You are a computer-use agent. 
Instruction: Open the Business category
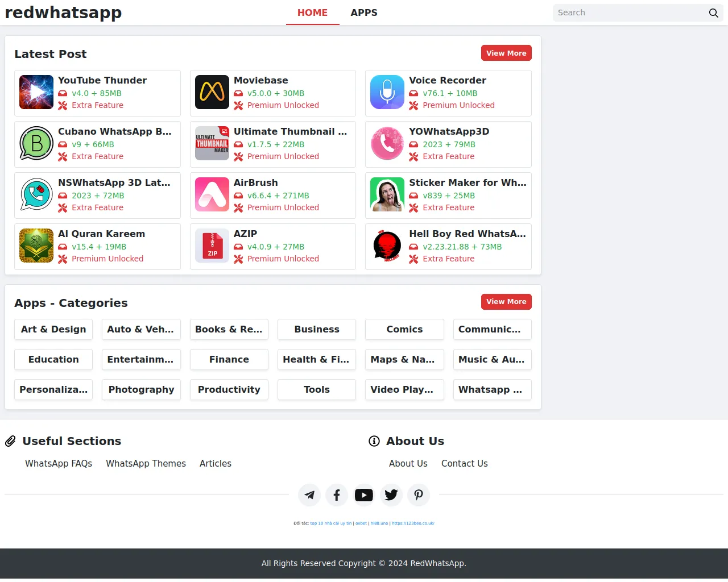[317, 330]
